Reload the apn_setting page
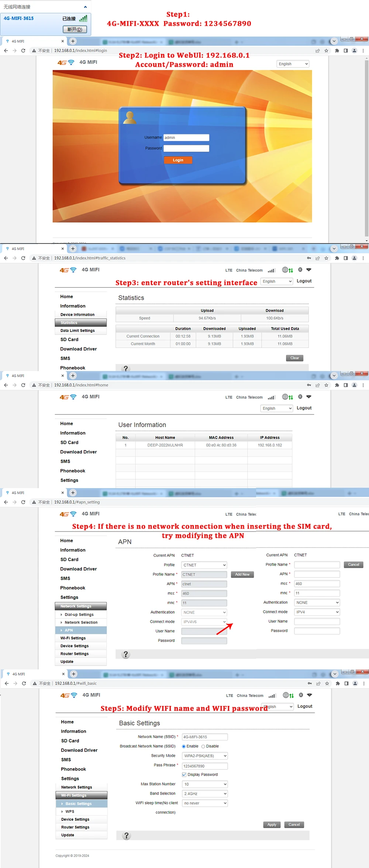Screen dimensions: 369x868 (x=23, y=502)
